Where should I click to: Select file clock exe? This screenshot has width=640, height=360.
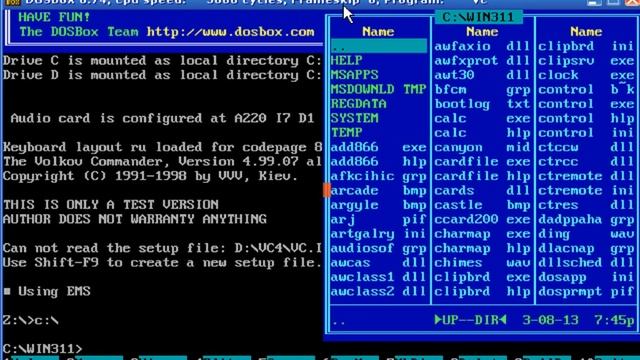[586, 75]
